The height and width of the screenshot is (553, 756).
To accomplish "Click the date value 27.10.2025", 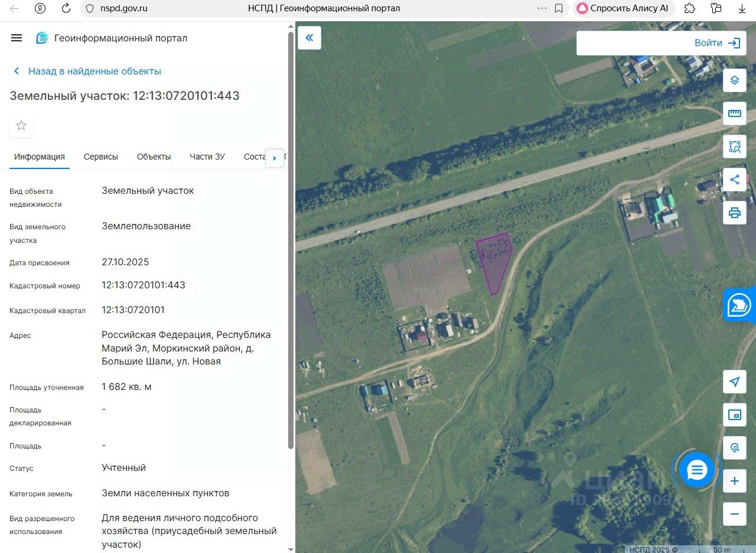I will (125, 262).
